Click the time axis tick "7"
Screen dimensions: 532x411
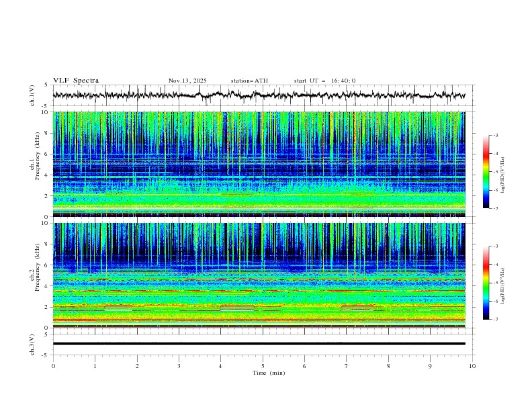coord(347,366)
